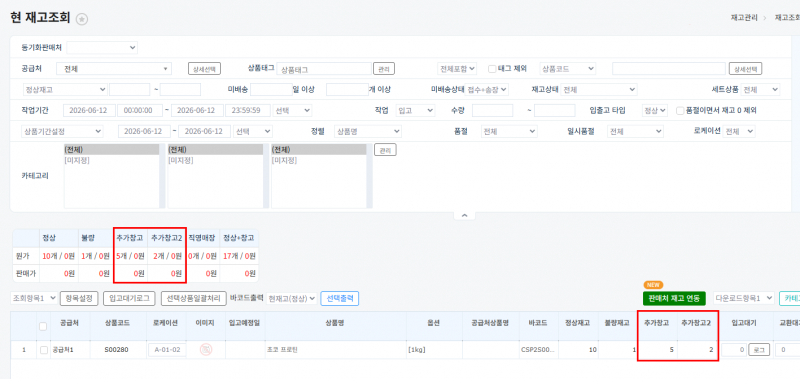The width and height of the screenshot is (800, 379).
Task: Check the select-all checkbox in table header
Action: point(43,326)
